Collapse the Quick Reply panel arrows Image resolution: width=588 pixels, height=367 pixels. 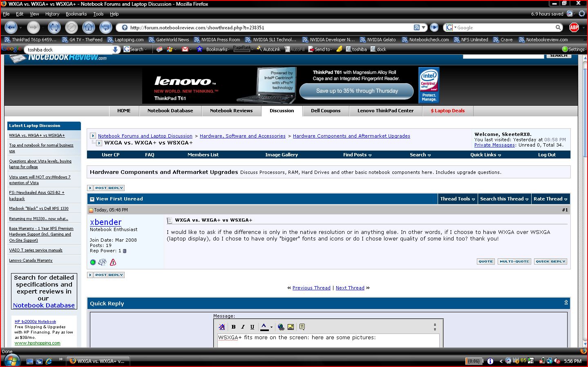tap(566, 303)
